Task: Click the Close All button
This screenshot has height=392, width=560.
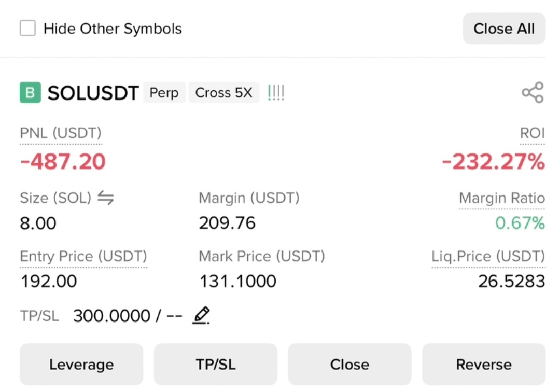Action: (x=504, y=29)
